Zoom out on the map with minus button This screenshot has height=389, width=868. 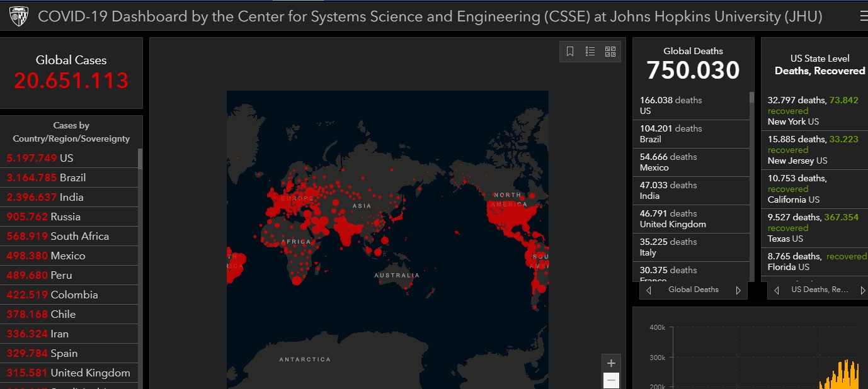click(611, 380)
